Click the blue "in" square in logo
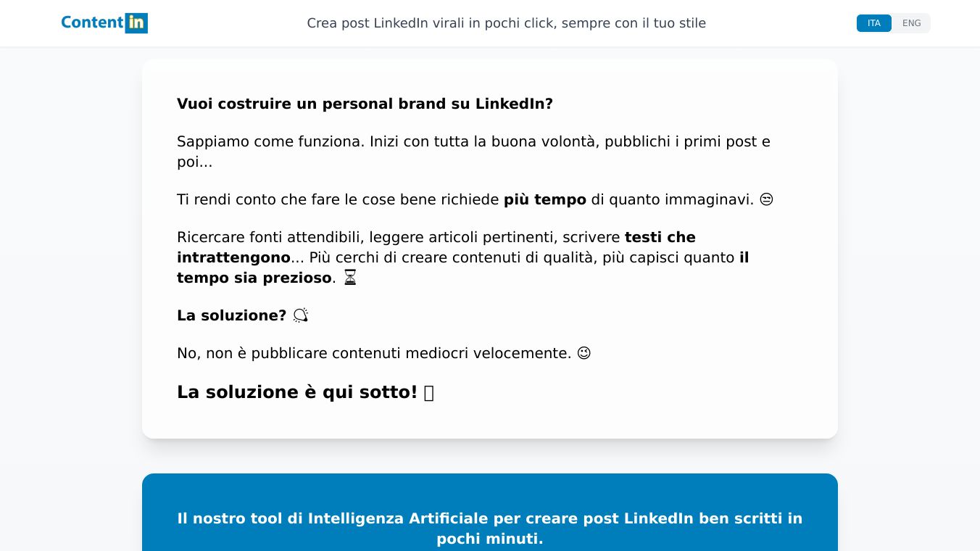The width and height of the screenshot is (980, 551). pyautogui.click(x=136, y=23)
